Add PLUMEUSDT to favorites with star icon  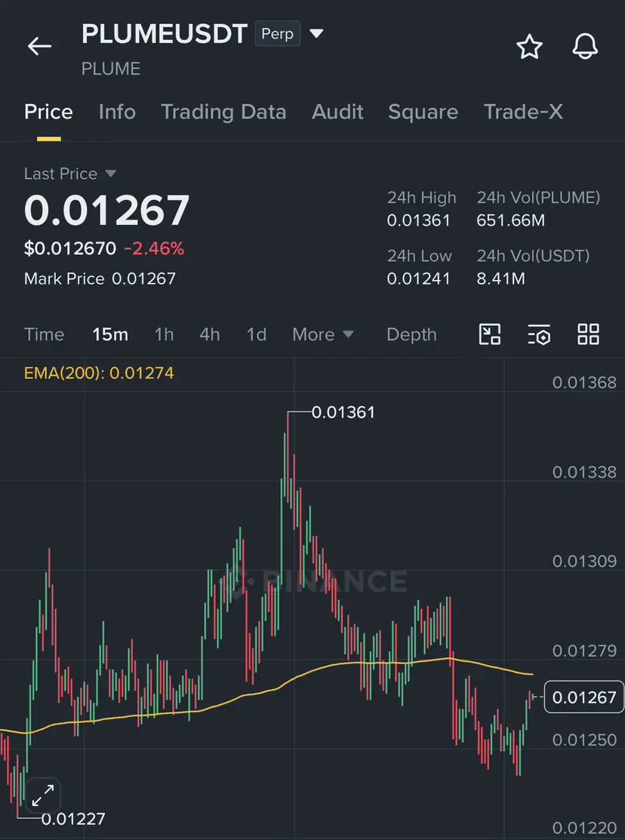(x=530, y=47)
